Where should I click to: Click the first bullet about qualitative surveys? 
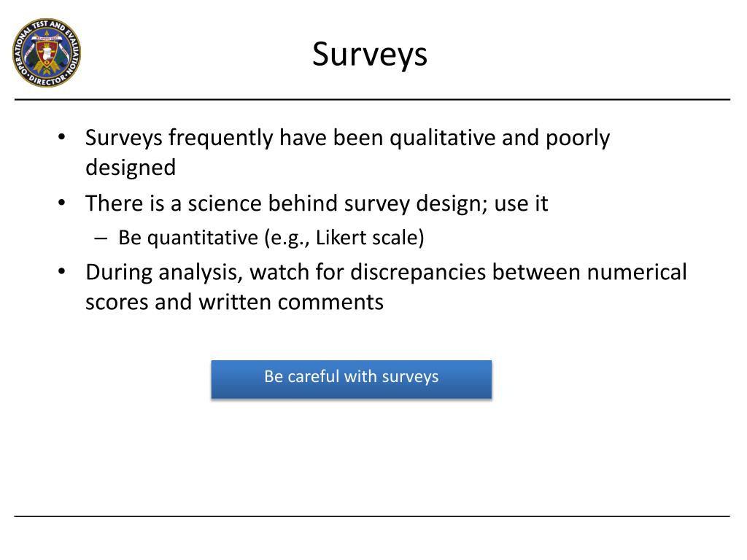click(347, 152)
